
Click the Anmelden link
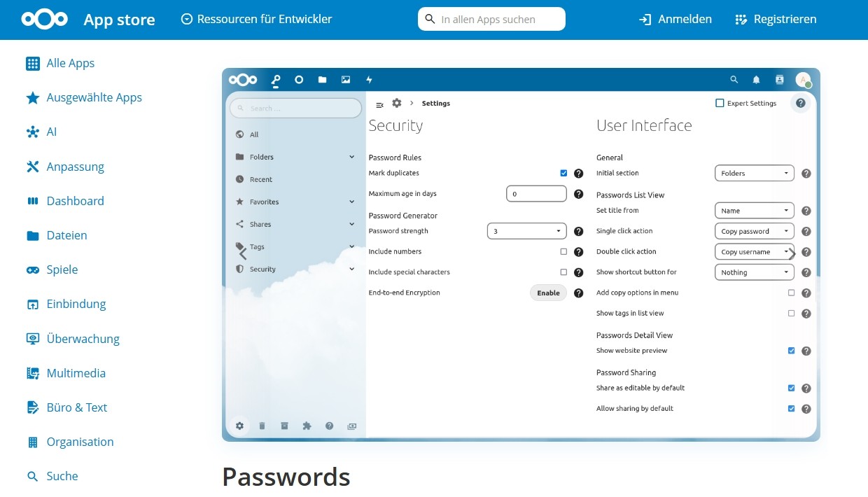(675, 20)
